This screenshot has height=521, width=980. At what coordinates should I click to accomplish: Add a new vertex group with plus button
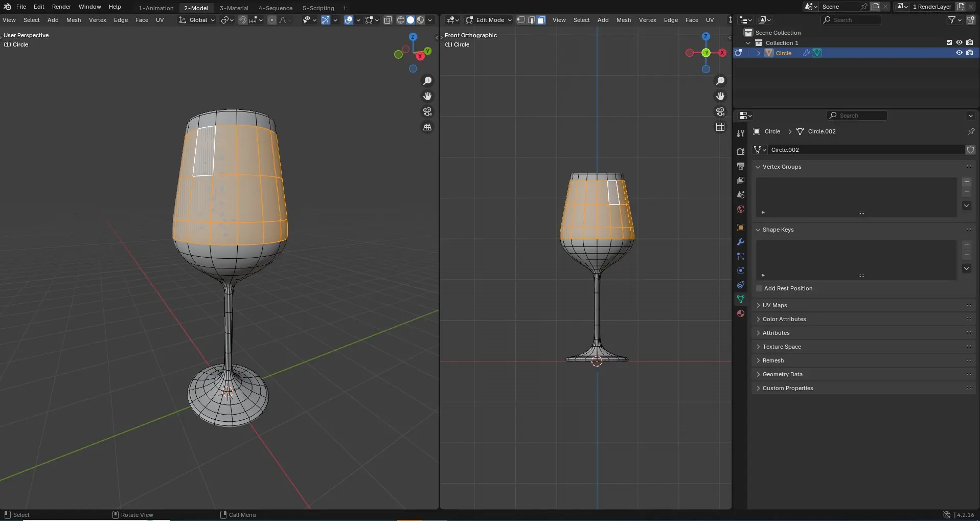[967, 182]
